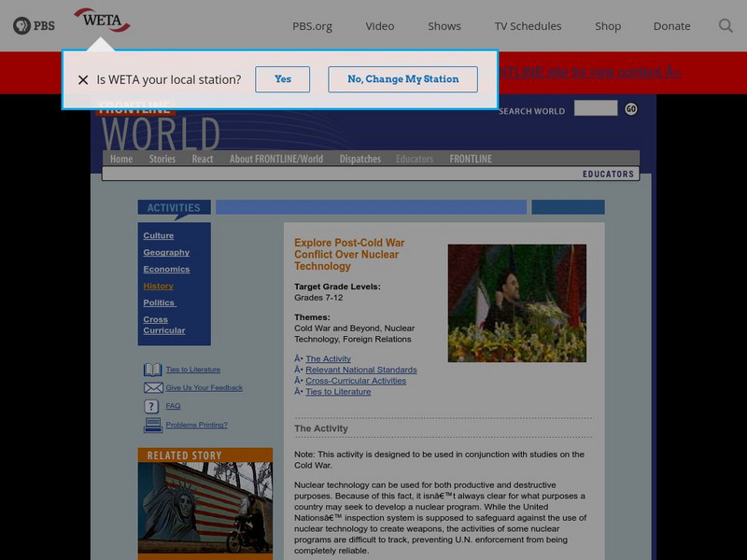Dismiss the local station popup with X
The image size is (747, 560).
click(x=83, y=79)
